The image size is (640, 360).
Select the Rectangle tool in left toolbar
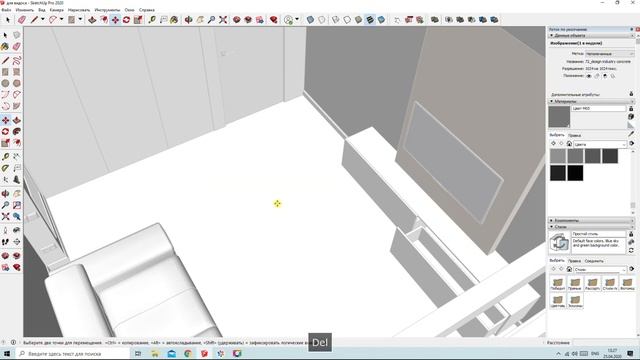tap(5, 72)
